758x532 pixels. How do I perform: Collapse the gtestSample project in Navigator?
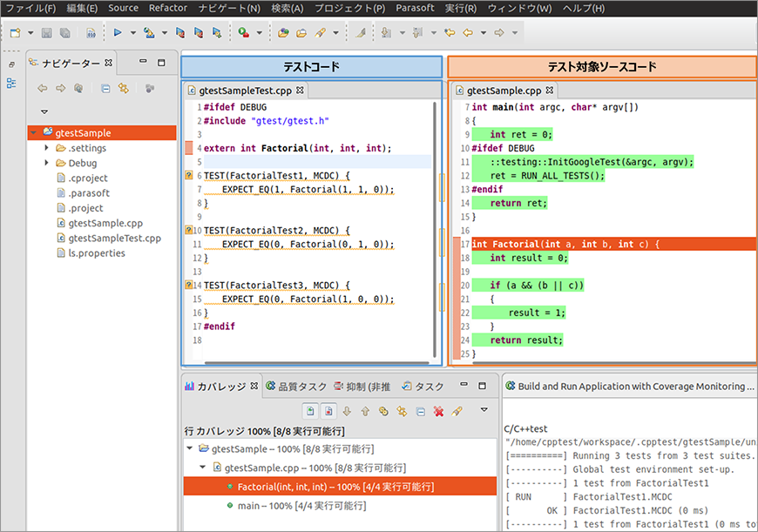coord(33,133)
